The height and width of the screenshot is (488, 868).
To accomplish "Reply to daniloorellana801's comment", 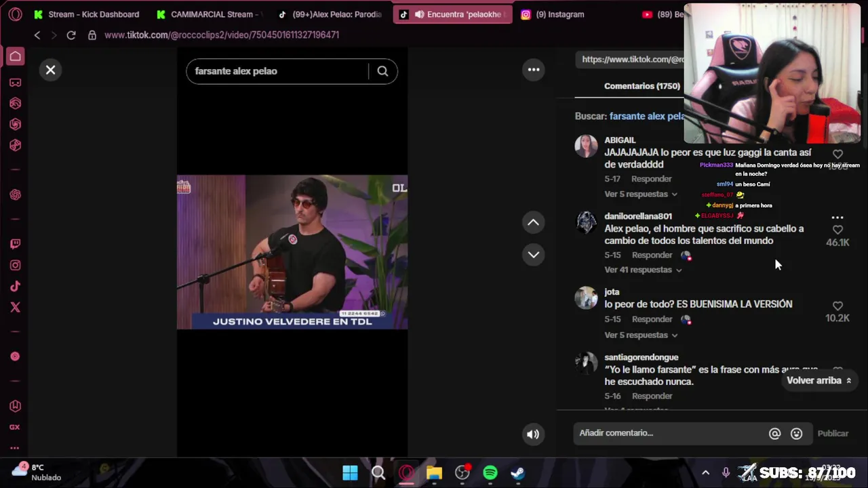I will [652, 255].
